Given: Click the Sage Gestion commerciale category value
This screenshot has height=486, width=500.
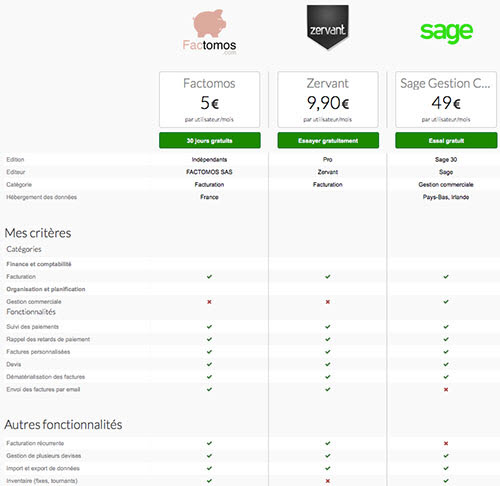Looking at the screenshot, I should [x=446, y=185].
